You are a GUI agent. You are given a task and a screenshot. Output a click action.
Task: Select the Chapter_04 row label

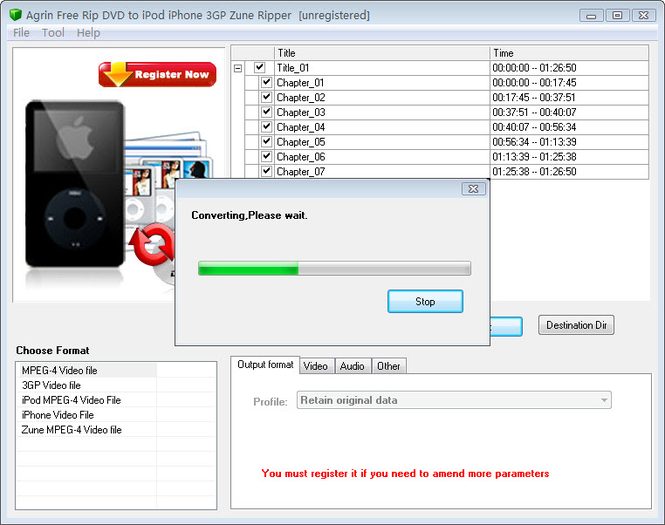(x=301, y=127)
